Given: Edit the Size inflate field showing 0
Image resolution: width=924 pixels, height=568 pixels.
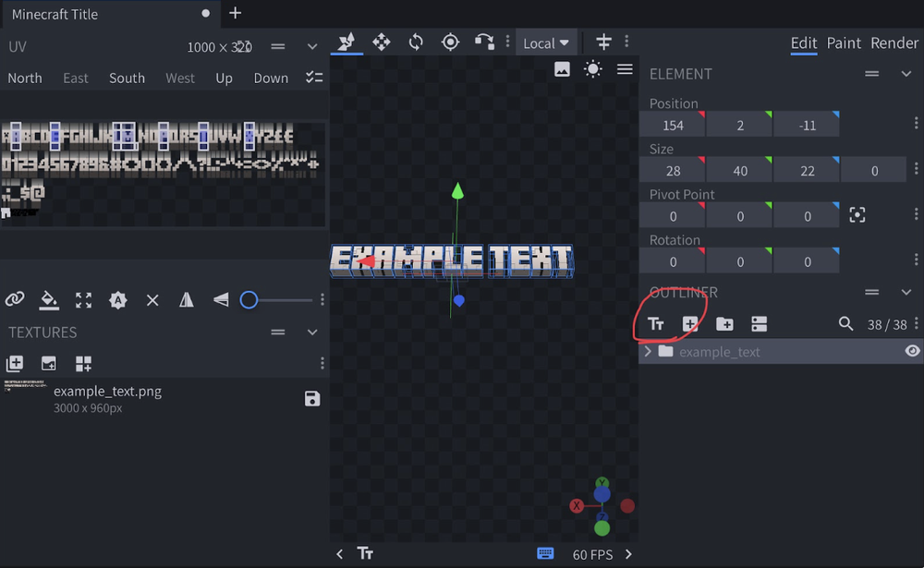Looking at the screenshot, I should [x=874, y=170].
